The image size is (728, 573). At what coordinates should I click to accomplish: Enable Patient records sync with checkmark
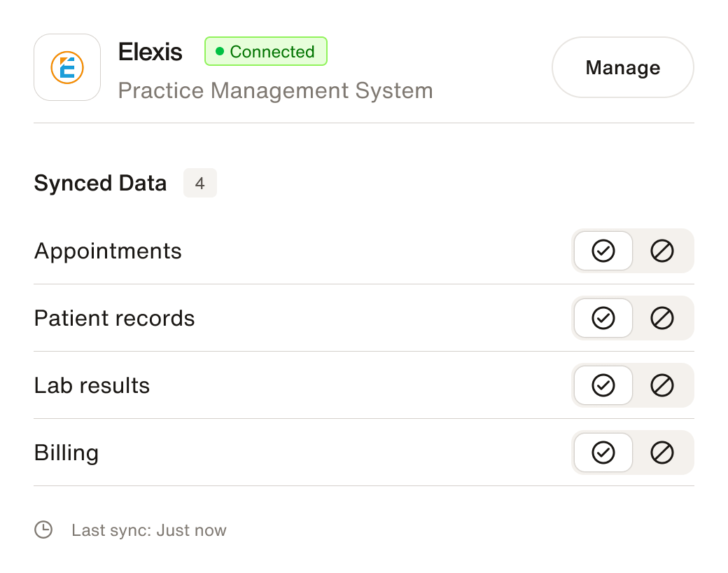point(603,318)
